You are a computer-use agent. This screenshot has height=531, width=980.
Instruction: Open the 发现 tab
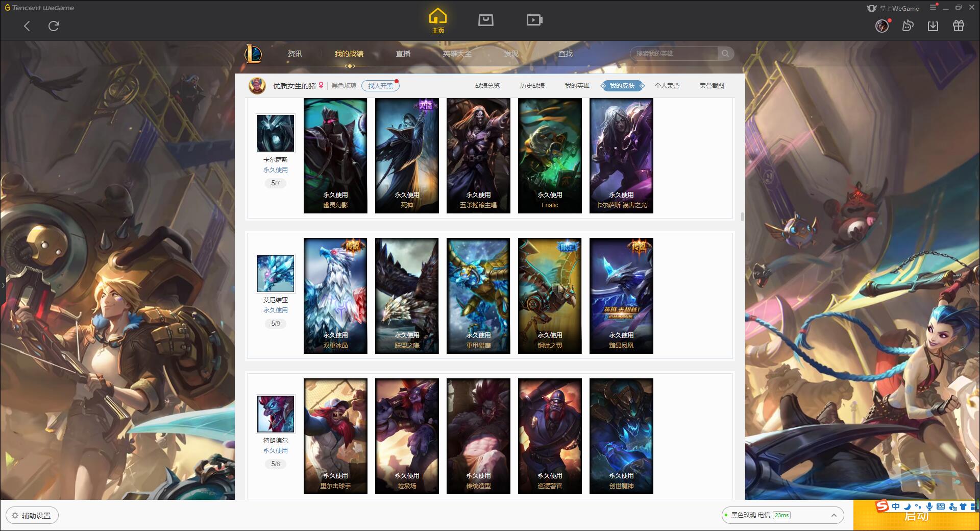tap(511, 54)
